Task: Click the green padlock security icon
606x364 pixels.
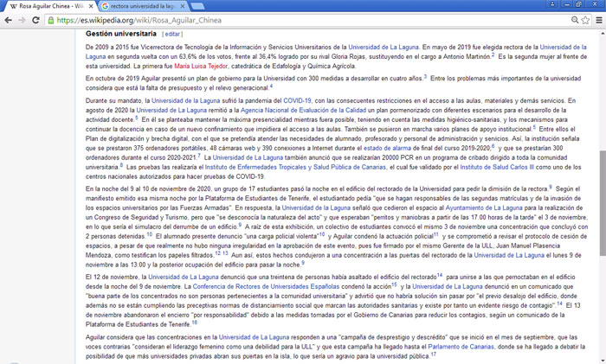Action: (x=50, y=20)
